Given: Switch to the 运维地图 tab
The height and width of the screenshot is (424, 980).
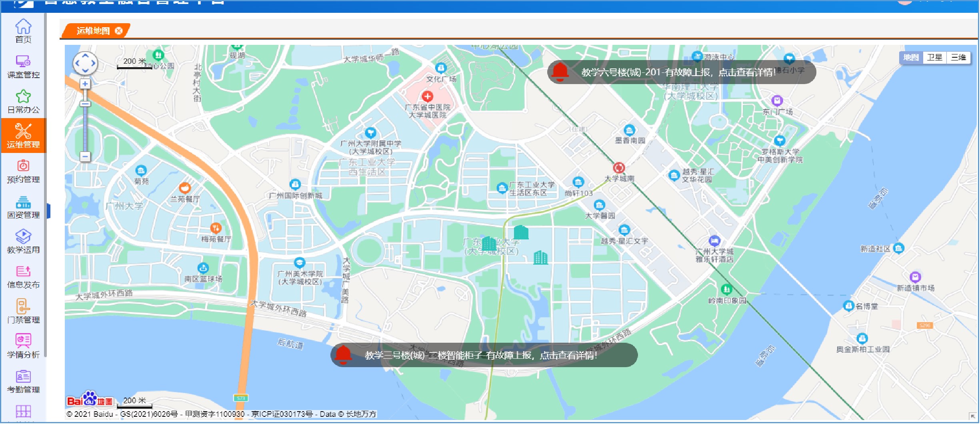Looking at the screenshot, I should 93,31.
